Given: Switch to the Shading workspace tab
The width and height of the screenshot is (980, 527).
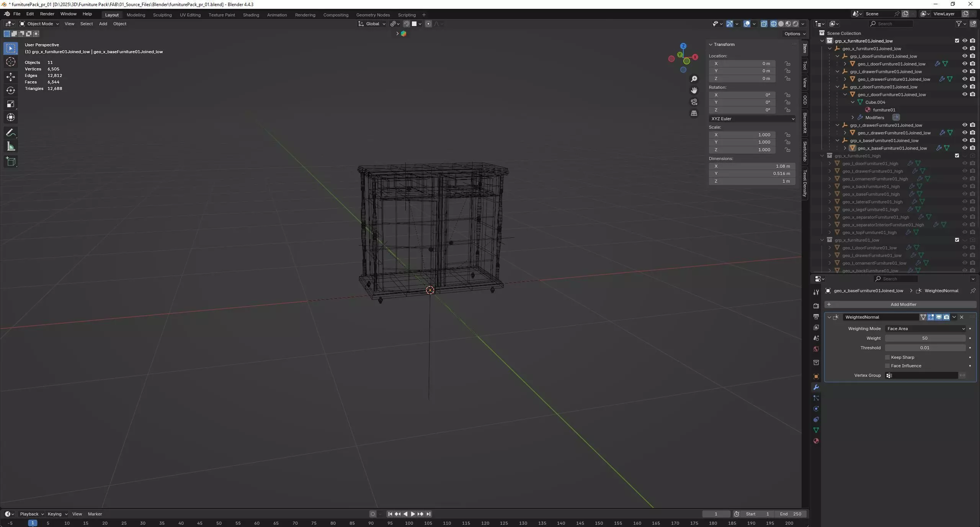Looking at the screenshot, I should [251, 15].
